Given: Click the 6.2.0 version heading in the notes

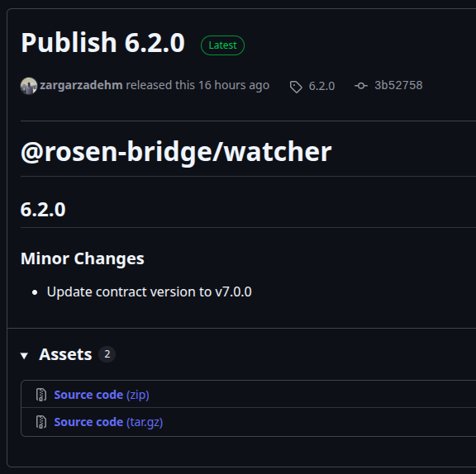Looking at the screenshot, I should point(43,210).
